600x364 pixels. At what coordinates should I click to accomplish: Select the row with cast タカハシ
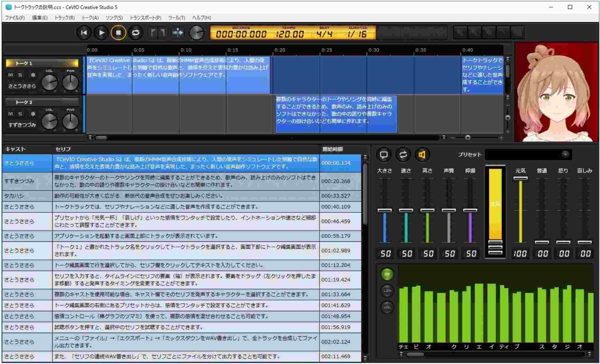tap(182, 196)
